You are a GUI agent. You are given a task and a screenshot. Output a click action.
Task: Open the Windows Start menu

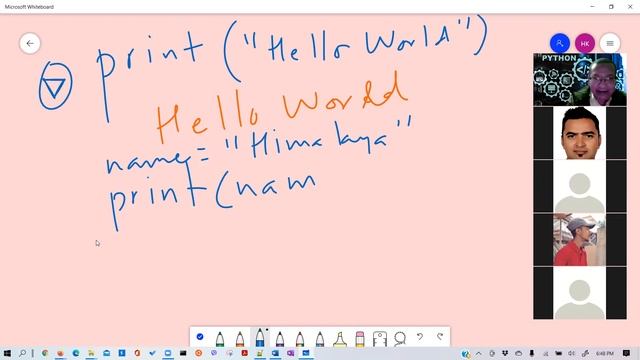click(7, 353)
